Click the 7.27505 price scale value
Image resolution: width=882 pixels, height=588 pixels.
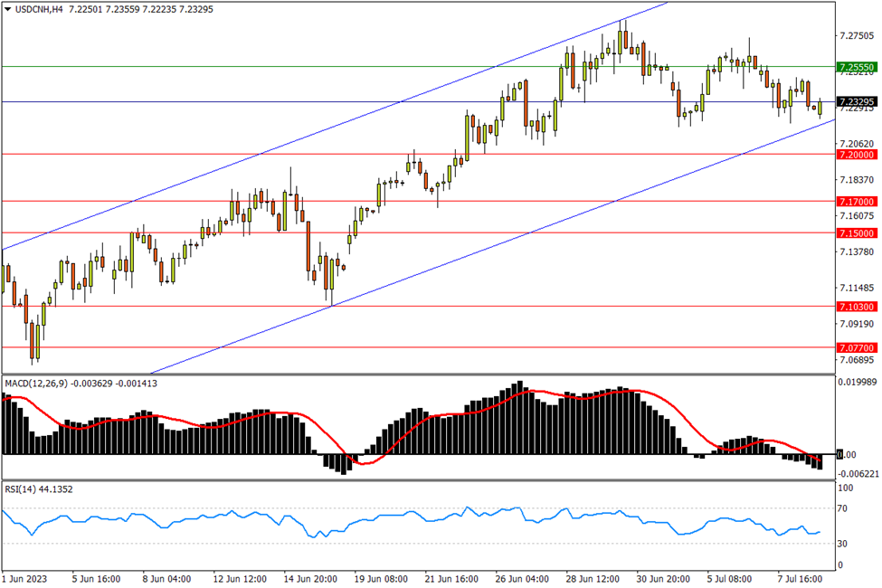click(x=856, y=36)
